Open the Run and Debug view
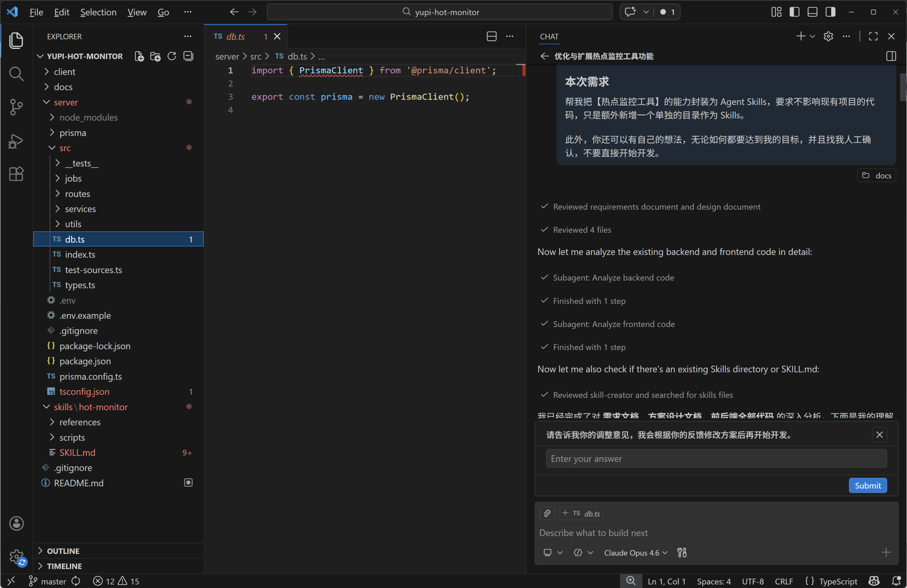907x588 pixels. pyautogui.click(x=16, y=141)
